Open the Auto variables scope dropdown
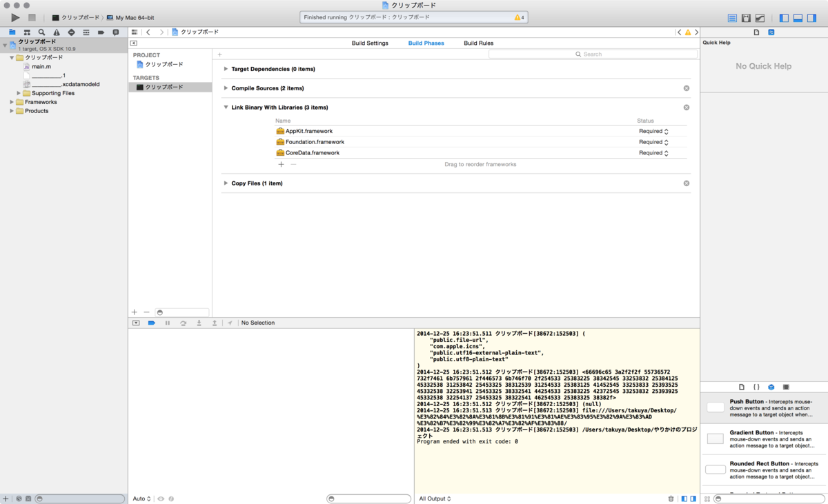 click(142, 498)
